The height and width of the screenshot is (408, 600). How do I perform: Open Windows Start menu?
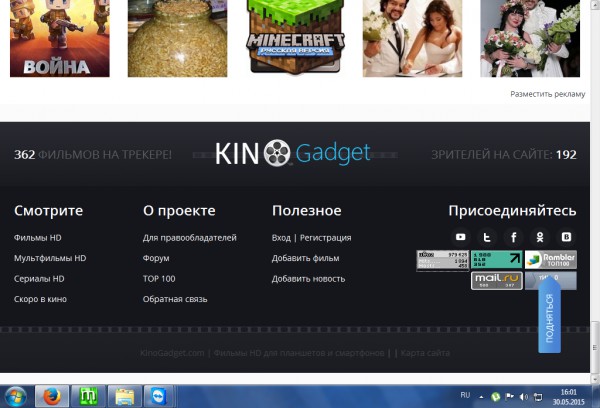(15, 397)
